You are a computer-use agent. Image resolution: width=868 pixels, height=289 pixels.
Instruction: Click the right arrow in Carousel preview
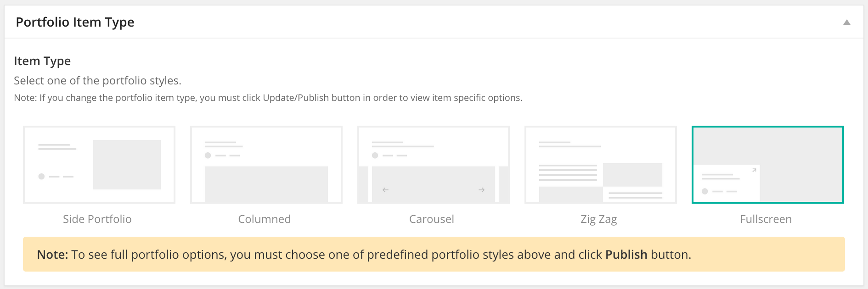point(481,190)
